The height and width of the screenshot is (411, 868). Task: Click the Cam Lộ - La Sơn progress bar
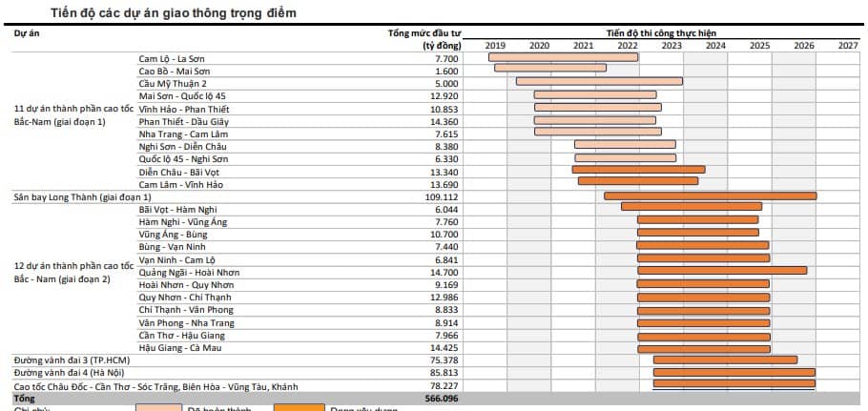pyautogui.click(x=563, y=57)
